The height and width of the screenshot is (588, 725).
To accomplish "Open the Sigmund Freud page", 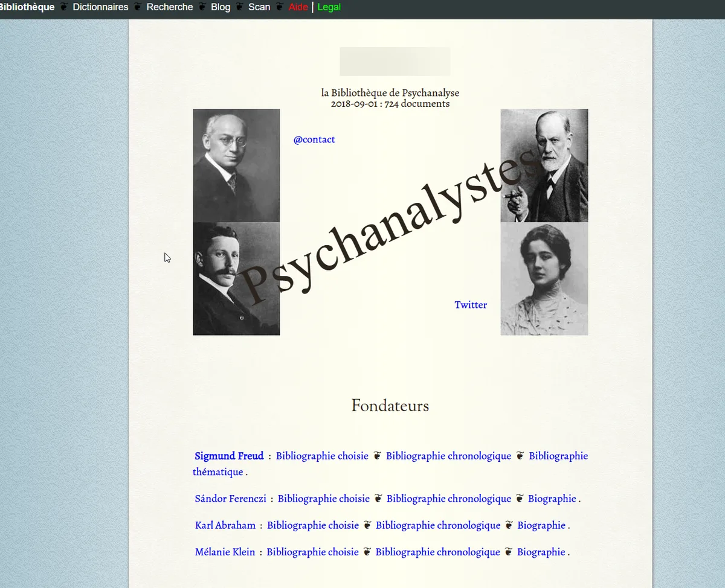I will point(229,456).
